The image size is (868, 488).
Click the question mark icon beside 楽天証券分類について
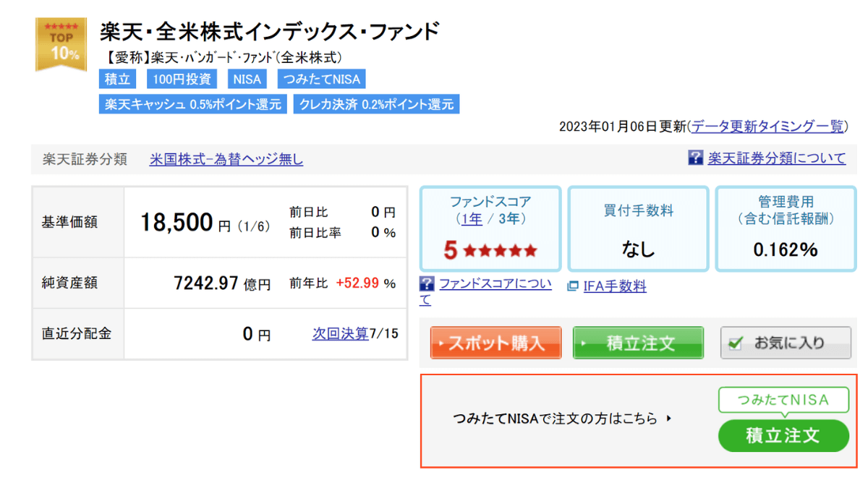click(696, 158)
